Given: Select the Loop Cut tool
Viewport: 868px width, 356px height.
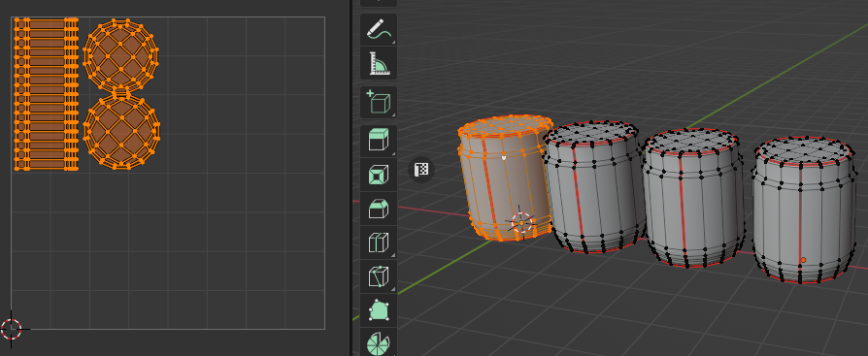Looking at the screenshot, I should point(379,243).
